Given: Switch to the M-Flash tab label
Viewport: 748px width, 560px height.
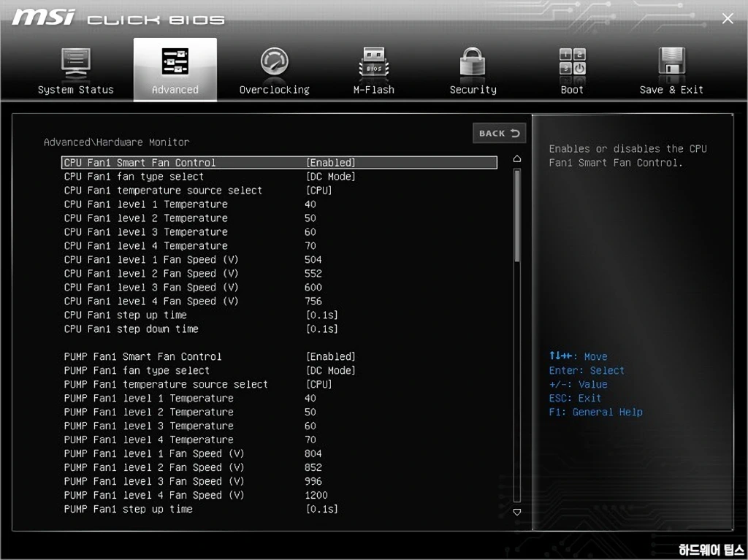Looking at the screenshot, I should [373, 90].
